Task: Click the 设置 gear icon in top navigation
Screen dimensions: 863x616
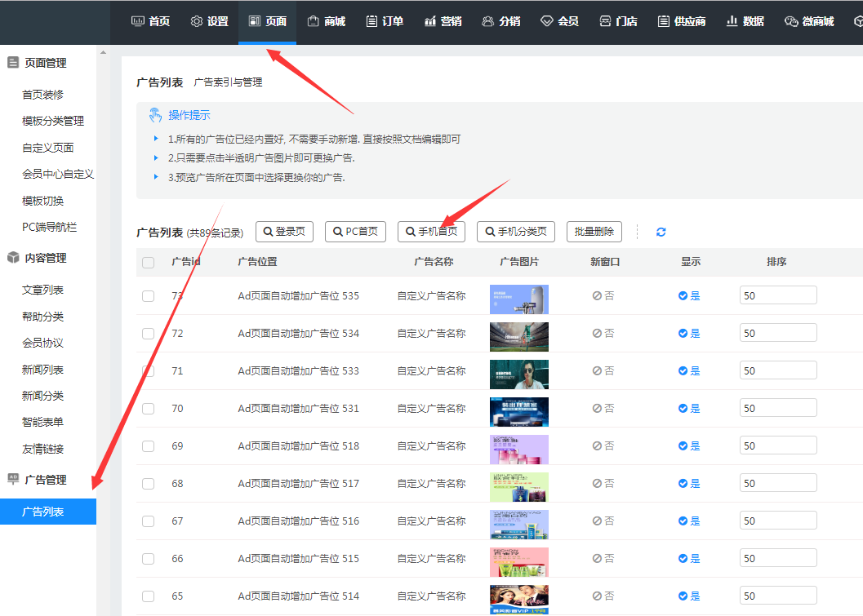Action: pos(196,21)
